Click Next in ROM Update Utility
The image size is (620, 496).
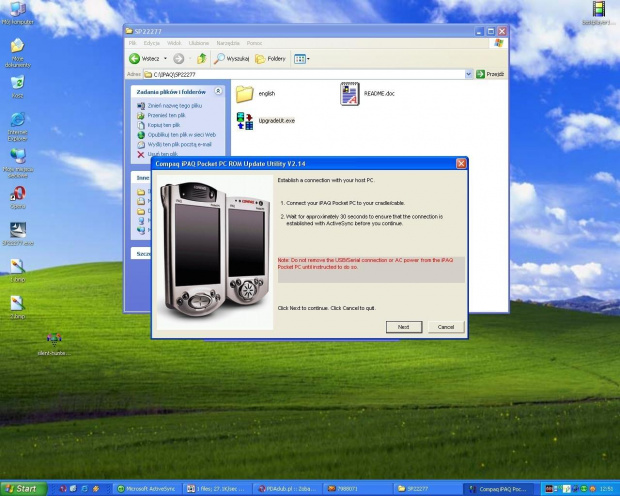pos(403,327)
